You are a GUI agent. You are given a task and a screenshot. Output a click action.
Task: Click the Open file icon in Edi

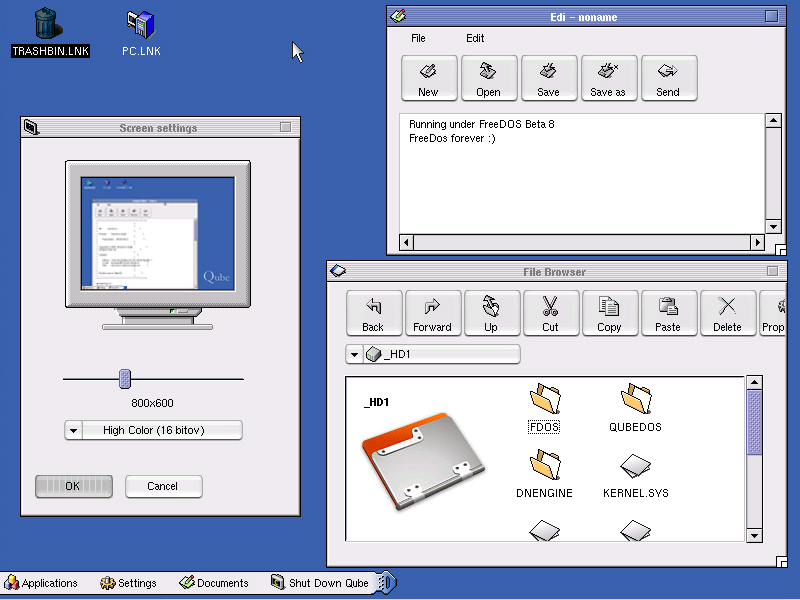coord(489,78)
